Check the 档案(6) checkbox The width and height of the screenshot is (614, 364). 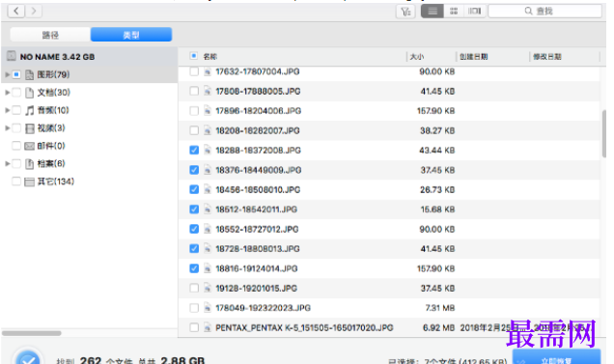click(16, 163)
